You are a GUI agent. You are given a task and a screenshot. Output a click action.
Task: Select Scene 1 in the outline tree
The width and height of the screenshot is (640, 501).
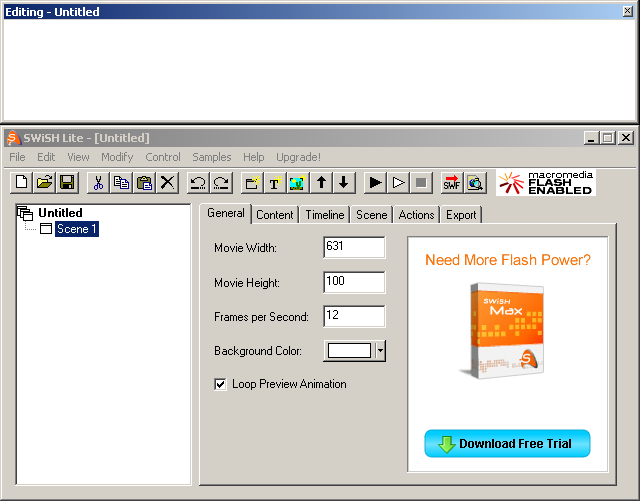77,229
